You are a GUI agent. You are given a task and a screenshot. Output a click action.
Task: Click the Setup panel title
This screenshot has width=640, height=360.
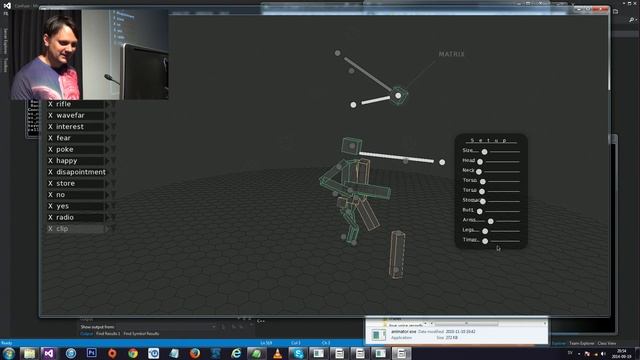point(489,140)
